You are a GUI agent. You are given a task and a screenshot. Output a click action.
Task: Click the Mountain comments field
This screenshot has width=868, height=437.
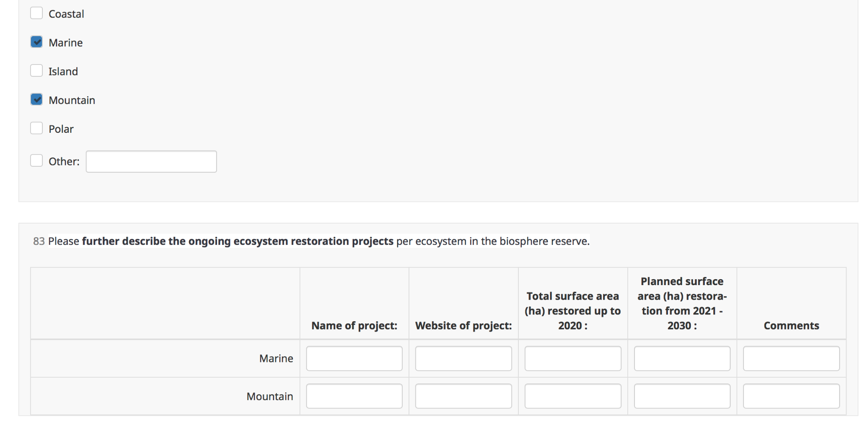click(791, 396)
